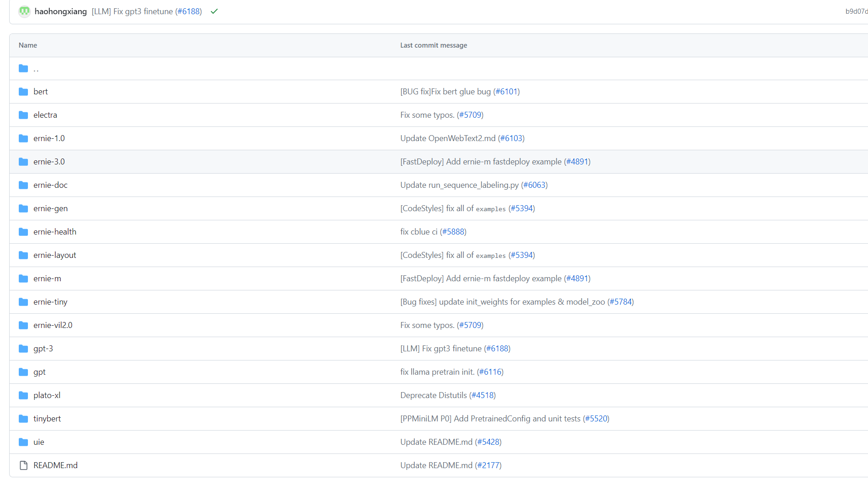The height and width of the screenshot is (486, 868).
Task: Open PR #5394 in ernie-gen row
Action: (x=522, y=208)
